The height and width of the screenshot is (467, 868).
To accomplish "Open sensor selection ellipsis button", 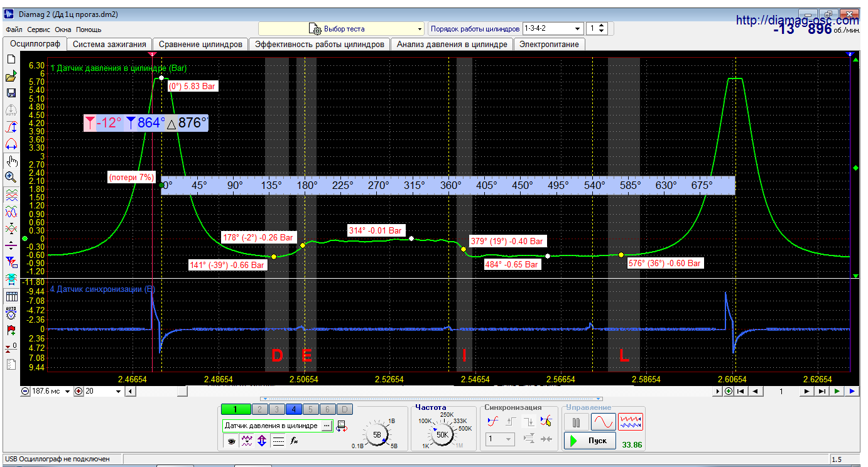I will pyautogui.click(x=326, y=426).
